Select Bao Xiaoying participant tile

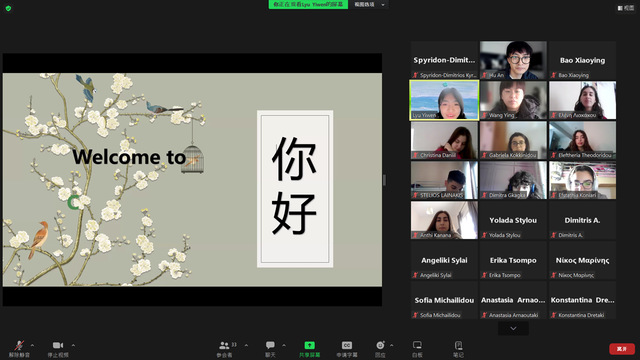coord(582,60)
